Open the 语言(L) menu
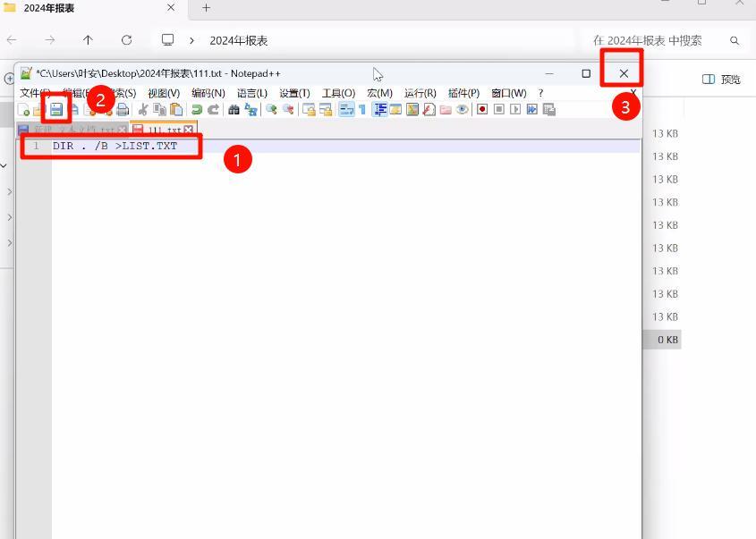This screenshot has height=539, width=756. [x=251, y=93]
